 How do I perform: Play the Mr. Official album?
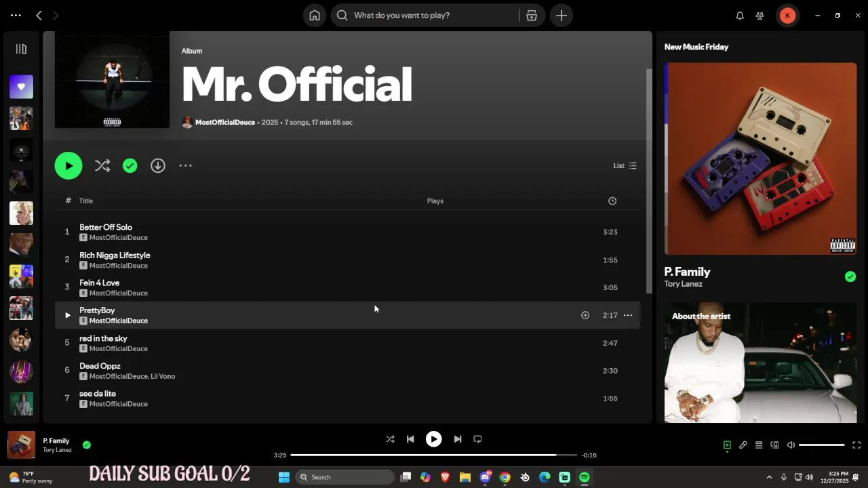coord(68,165)
